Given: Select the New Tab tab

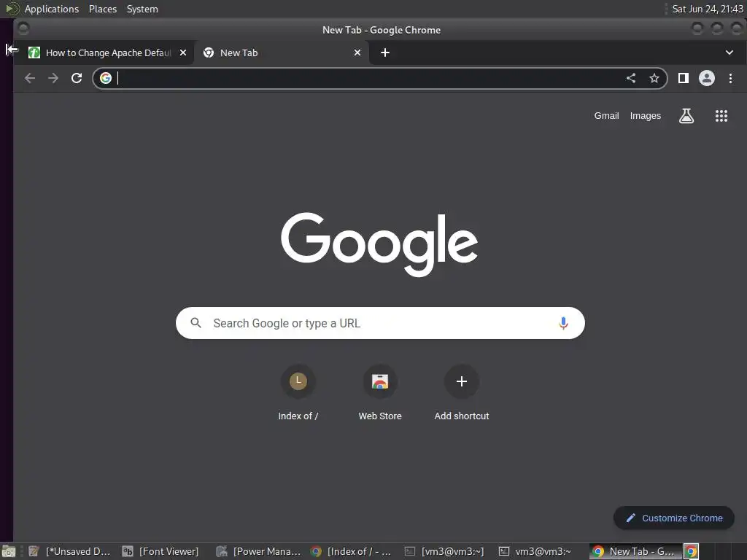Looking at the screenshot, I should [x=281, y=52].
